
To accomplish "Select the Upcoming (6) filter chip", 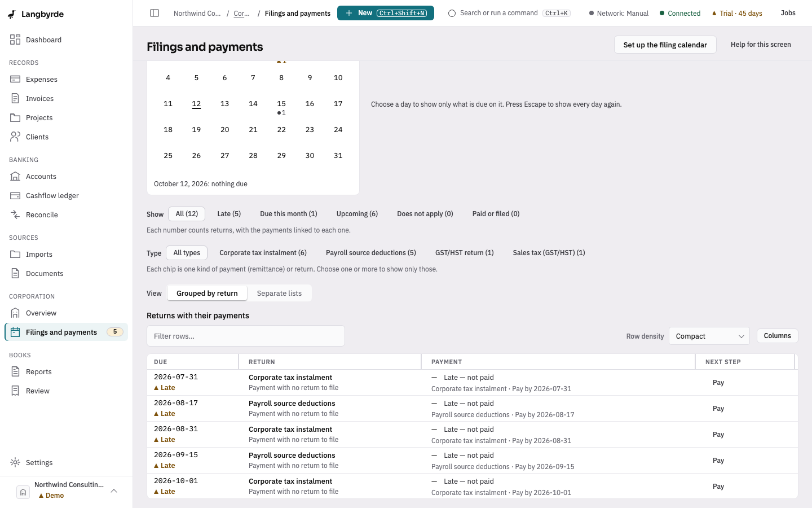I will tap(357, 214).
